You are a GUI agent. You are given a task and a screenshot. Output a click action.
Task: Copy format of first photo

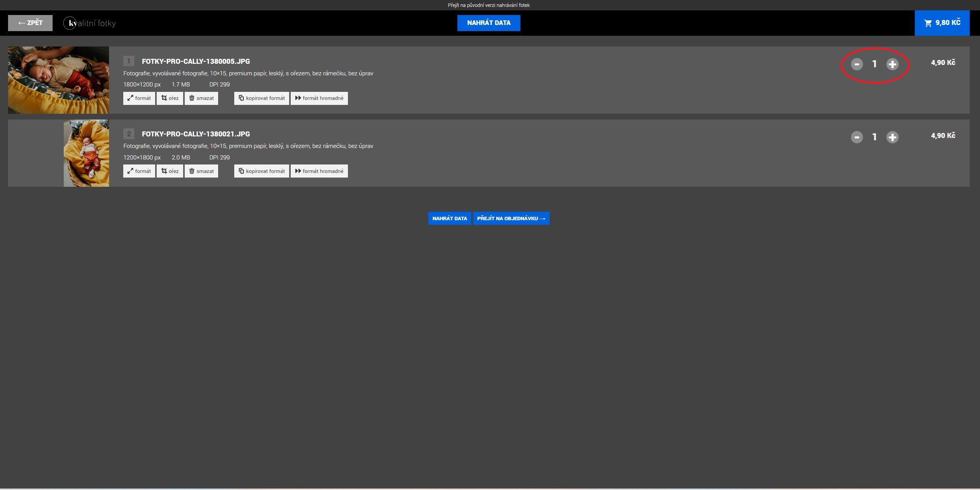[262, 98]
